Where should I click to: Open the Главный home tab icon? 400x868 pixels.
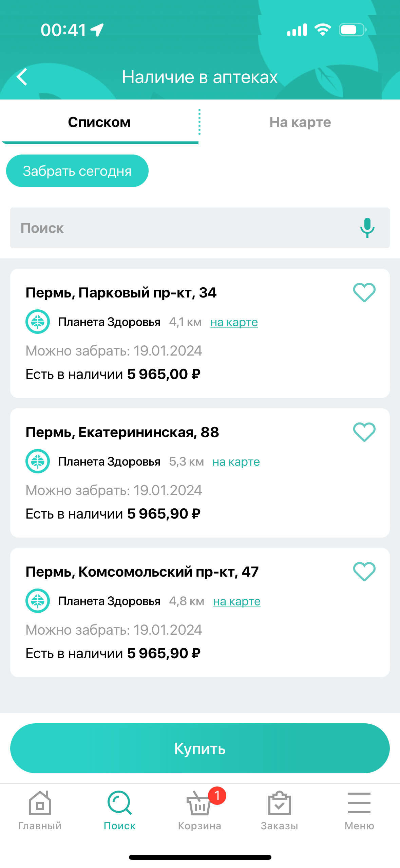point(40,803)
